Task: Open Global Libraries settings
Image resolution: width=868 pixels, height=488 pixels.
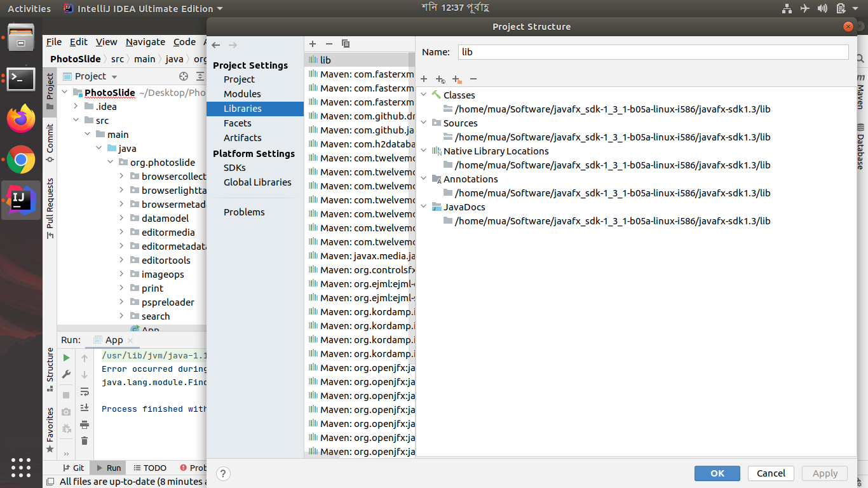Action: [x=257, y=182]
